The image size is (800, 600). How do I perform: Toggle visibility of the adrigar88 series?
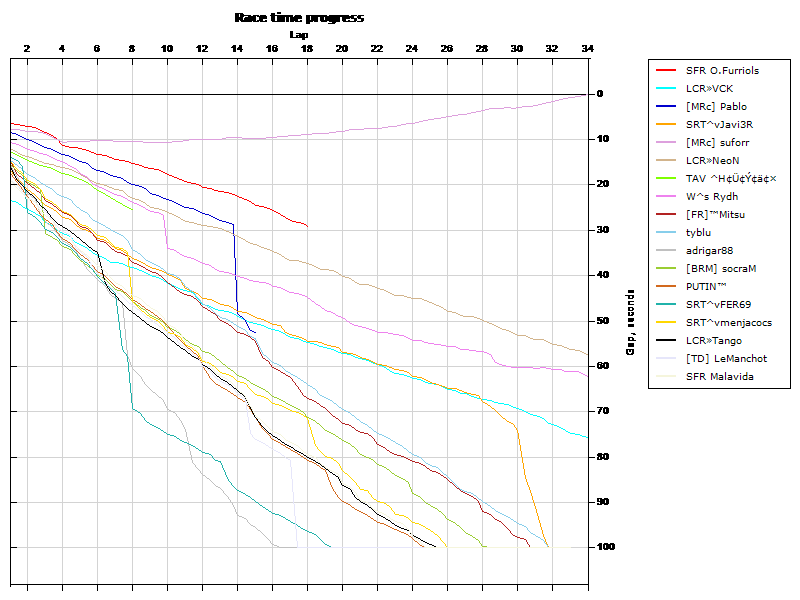pos(716,250)
